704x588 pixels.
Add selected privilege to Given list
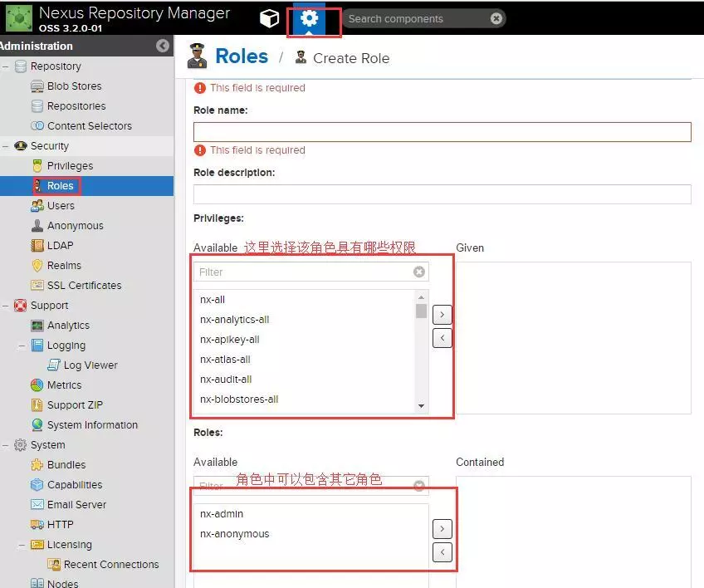point(442,315)
